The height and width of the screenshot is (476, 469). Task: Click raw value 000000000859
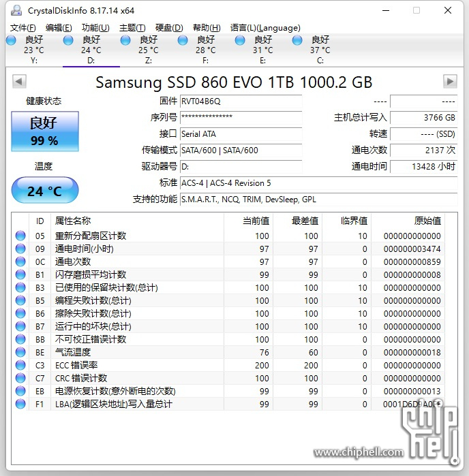coord(412,261)
